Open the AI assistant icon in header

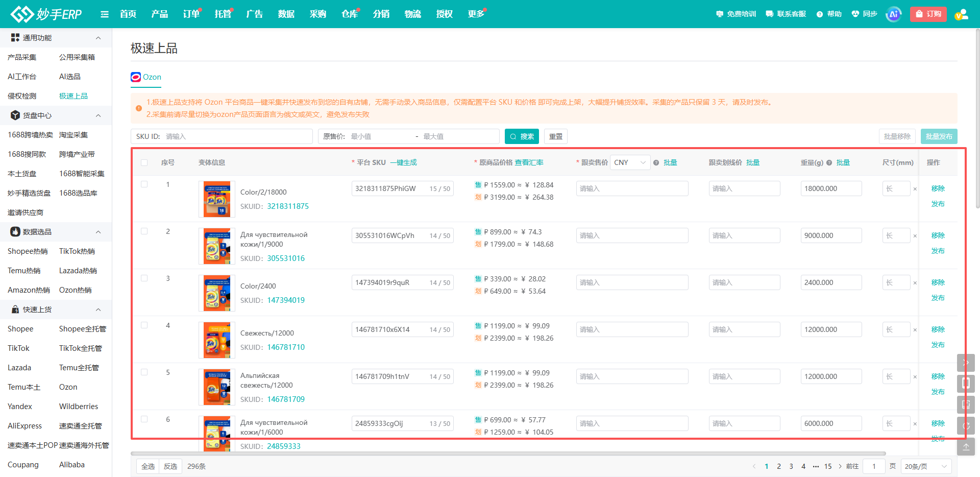894,14
